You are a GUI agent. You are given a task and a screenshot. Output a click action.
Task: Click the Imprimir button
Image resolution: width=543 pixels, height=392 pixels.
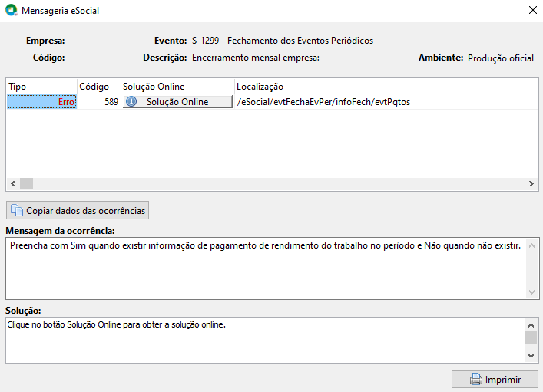[495, 379]
